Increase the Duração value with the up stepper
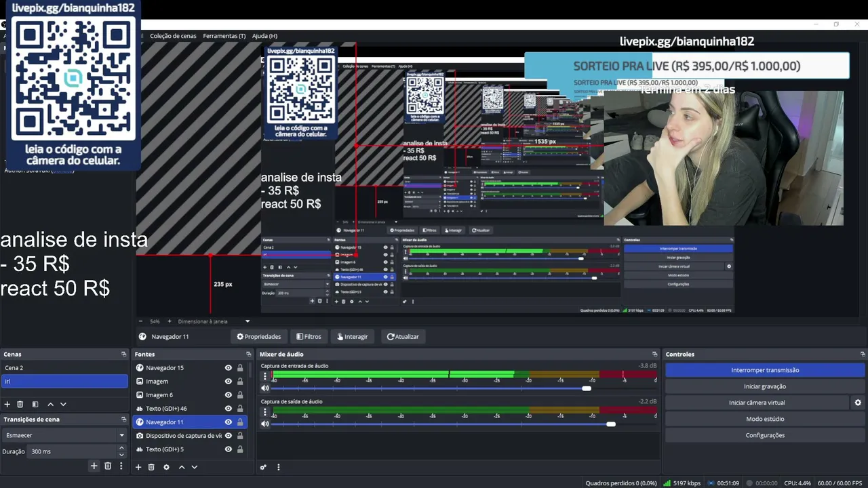This screenshot has height=488, width=868. tap(122, 448)
